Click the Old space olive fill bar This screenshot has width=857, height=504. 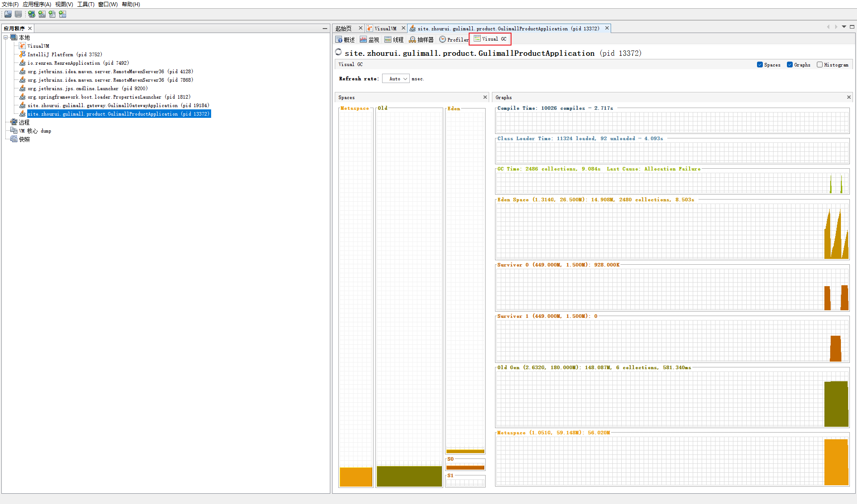pos(409,476)
